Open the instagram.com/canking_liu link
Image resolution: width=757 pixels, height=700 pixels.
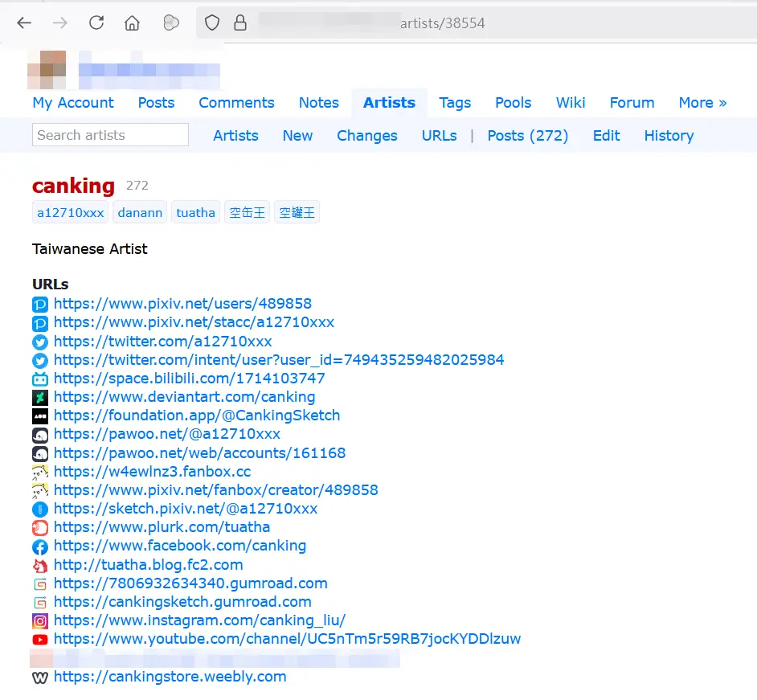[x=199, y=620]
